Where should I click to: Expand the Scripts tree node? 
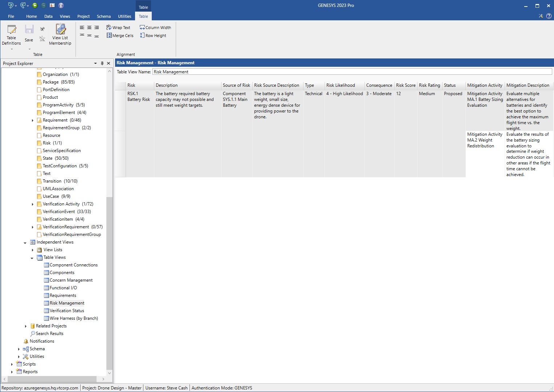12,364
